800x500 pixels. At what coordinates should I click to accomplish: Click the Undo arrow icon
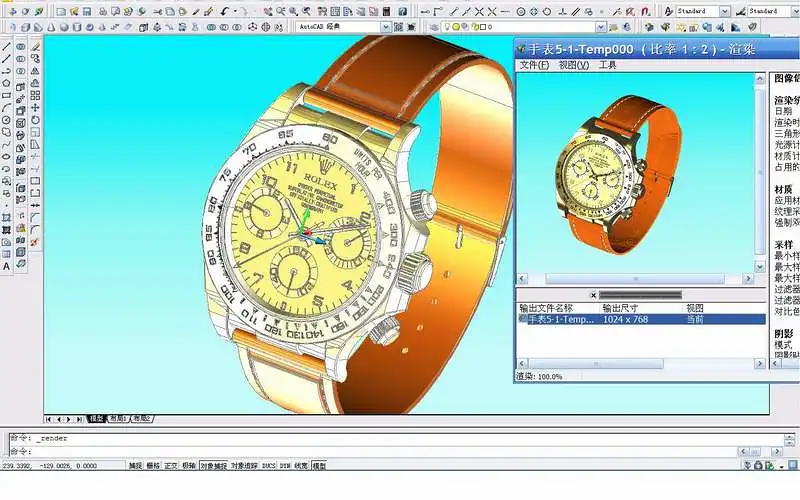point(224,11)
